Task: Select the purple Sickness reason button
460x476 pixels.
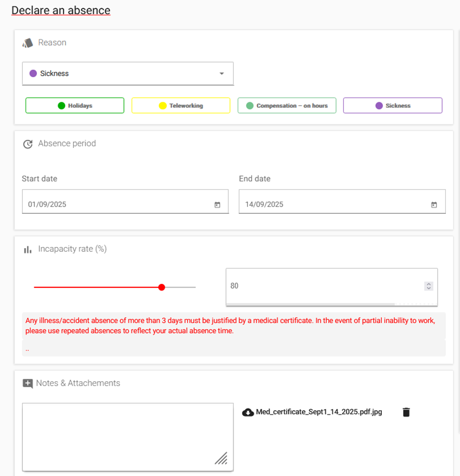Action: [393, 106]
